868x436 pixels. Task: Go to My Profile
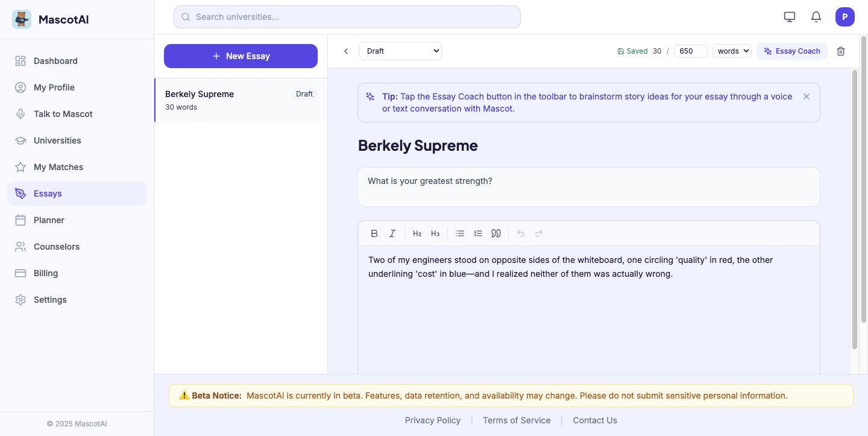click(x=77, y=87)
